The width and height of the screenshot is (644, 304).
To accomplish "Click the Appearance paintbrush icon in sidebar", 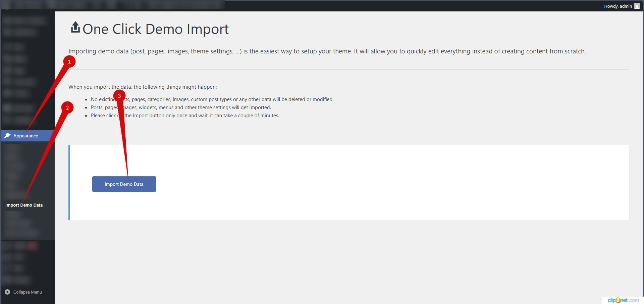I will (7, 136).
